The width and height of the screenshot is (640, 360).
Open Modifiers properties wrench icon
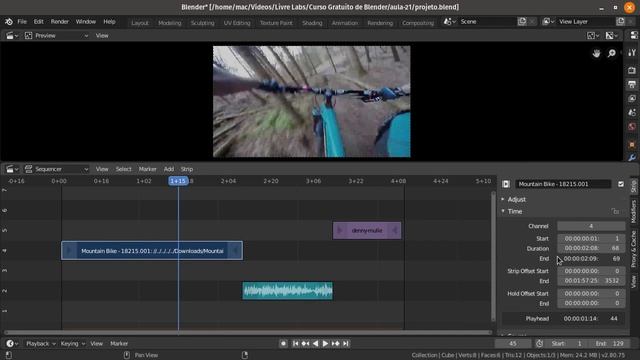[x=632, y=158]
